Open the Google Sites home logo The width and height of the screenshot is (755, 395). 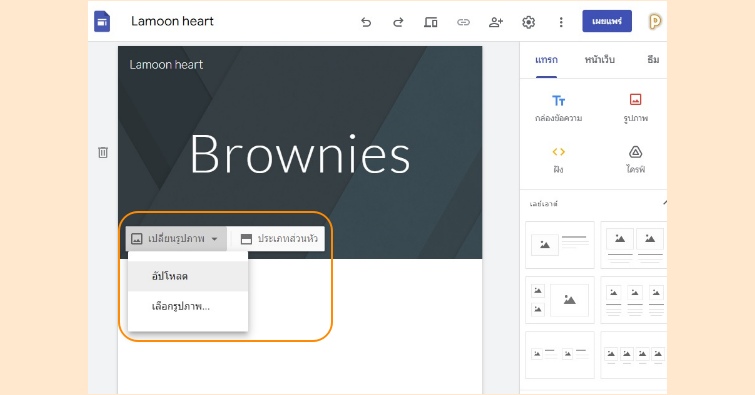102,22
